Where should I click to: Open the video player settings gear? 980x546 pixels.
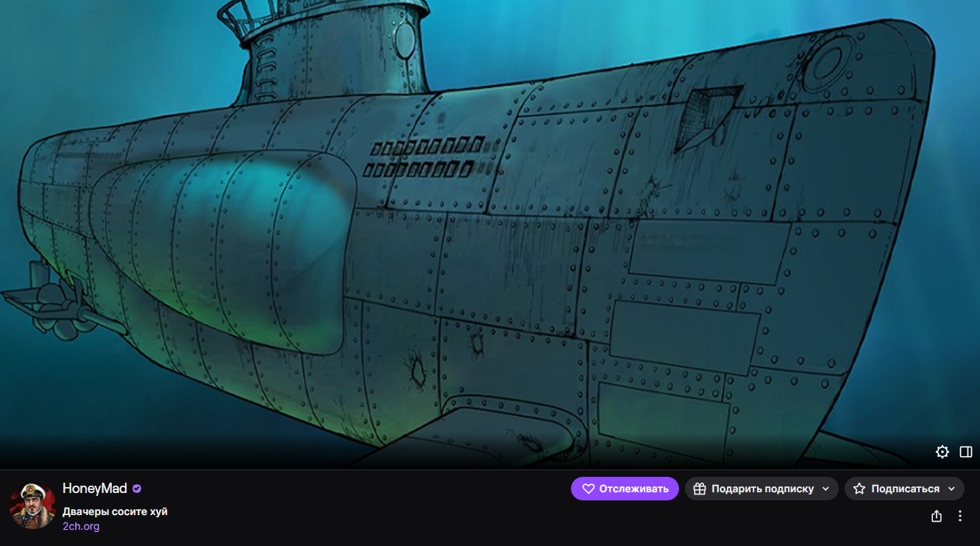[x=942, y=452]
